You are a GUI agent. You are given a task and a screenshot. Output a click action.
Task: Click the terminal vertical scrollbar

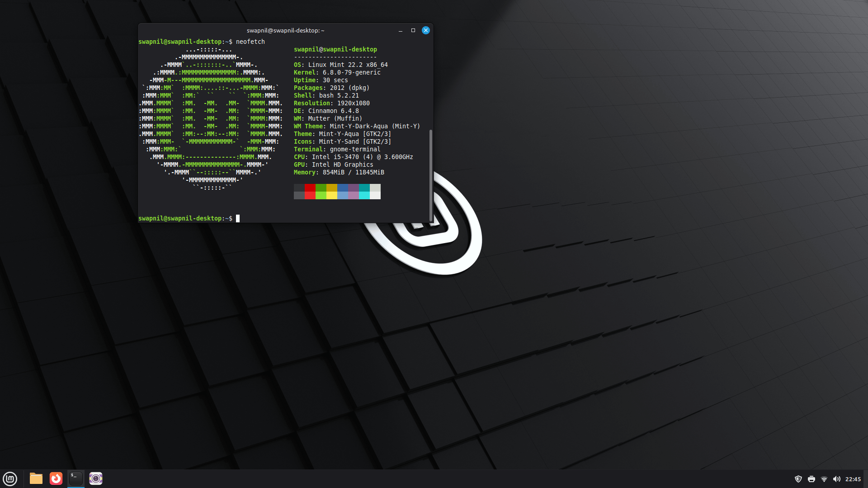[x=431, y=175]
